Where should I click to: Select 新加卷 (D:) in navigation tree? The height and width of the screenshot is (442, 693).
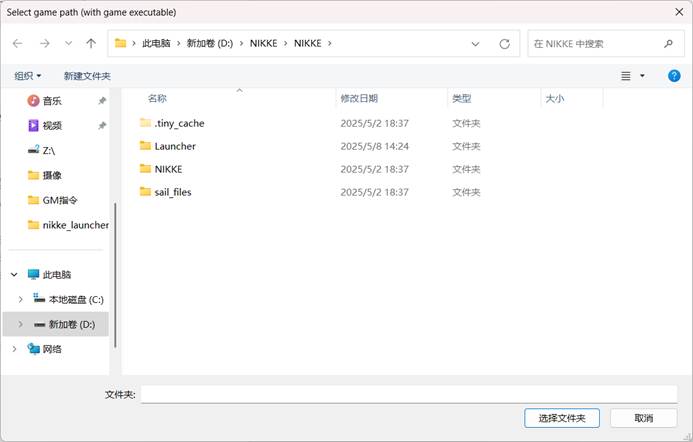coord(71,324)
